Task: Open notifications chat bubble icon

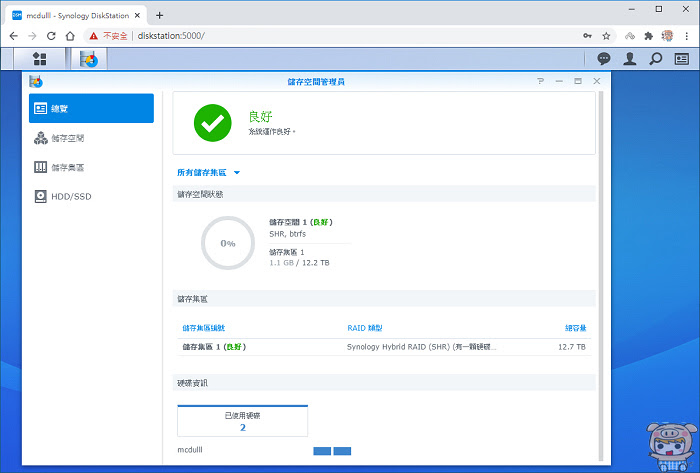Action: tap(604, 58)
